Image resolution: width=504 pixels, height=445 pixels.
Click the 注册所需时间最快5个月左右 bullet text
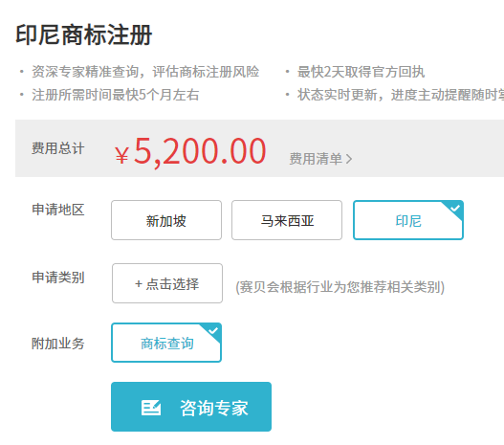[x=116, y=95]
